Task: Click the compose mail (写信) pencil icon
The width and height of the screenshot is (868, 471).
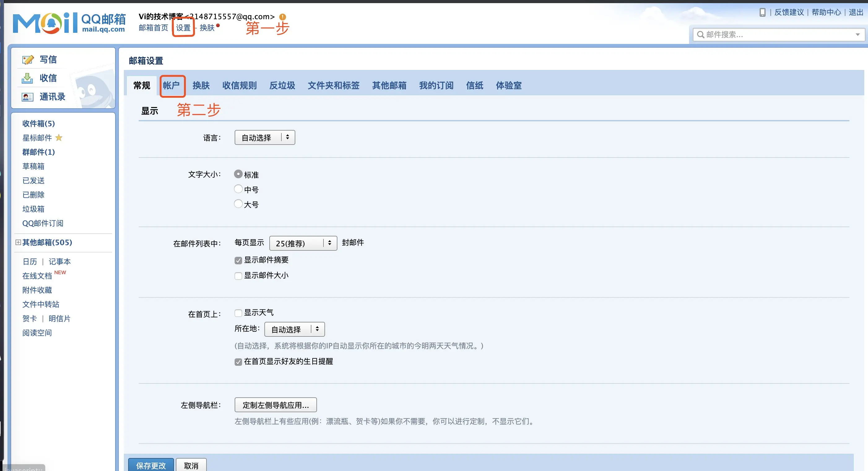Action: click(x=28, y=60)
